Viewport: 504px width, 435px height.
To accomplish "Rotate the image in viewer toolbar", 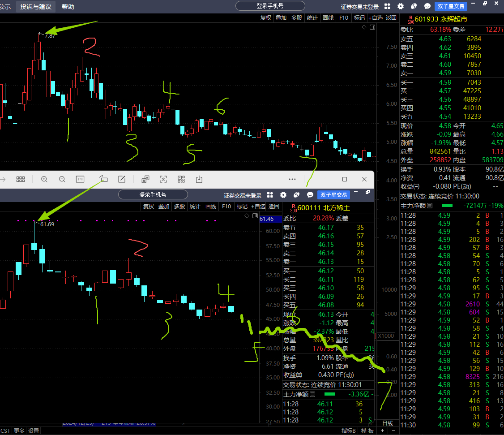I will click(103, 179).
